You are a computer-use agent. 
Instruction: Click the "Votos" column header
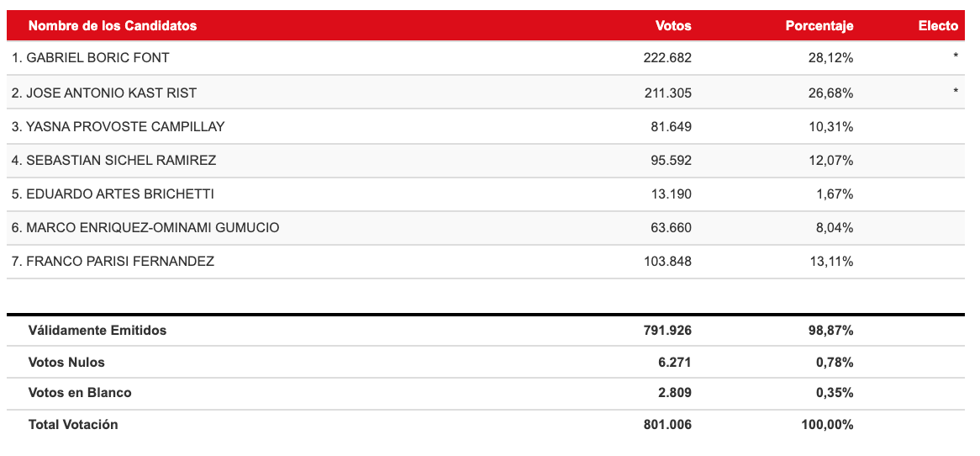[673, 25]
